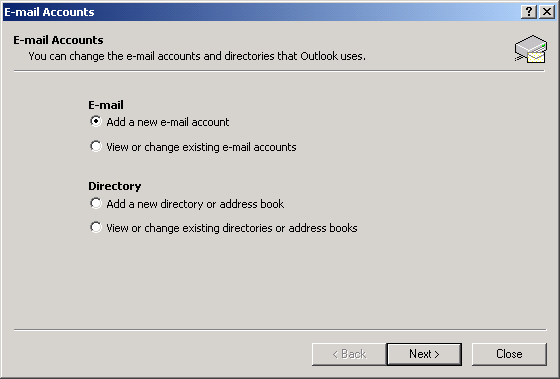The image size is (560, 379).
Task: Click the grayed-out < Back button
Action: tap(349, 354)
